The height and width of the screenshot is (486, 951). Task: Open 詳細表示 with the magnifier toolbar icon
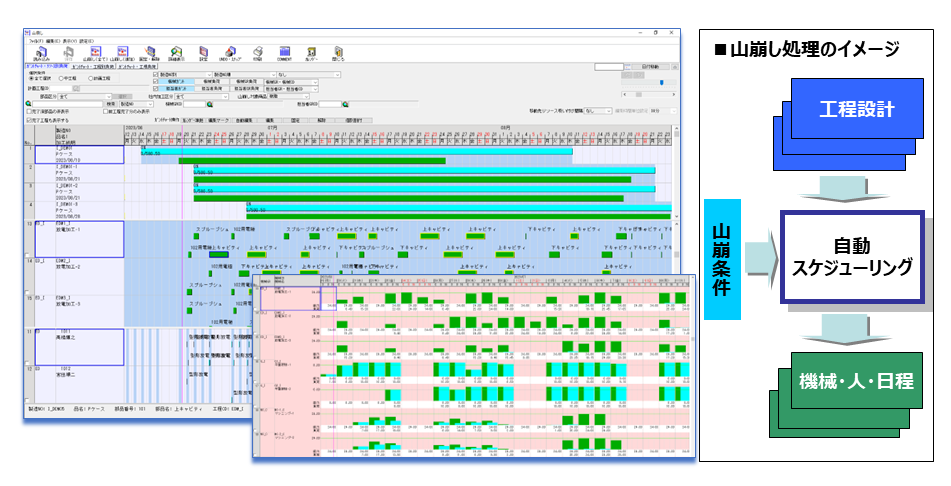pos(176,53)
